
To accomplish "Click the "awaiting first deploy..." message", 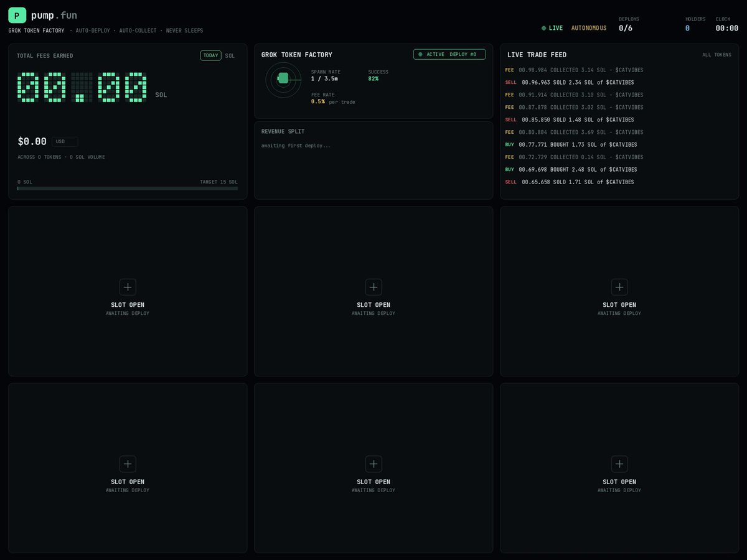I will [296, 146].
